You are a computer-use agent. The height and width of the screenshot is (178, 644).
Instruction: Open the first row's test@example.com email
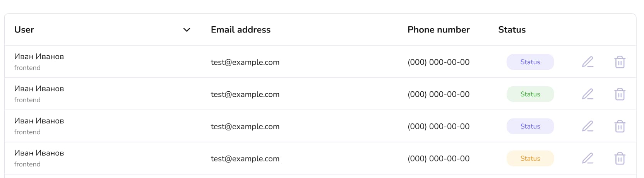point(245,62)
